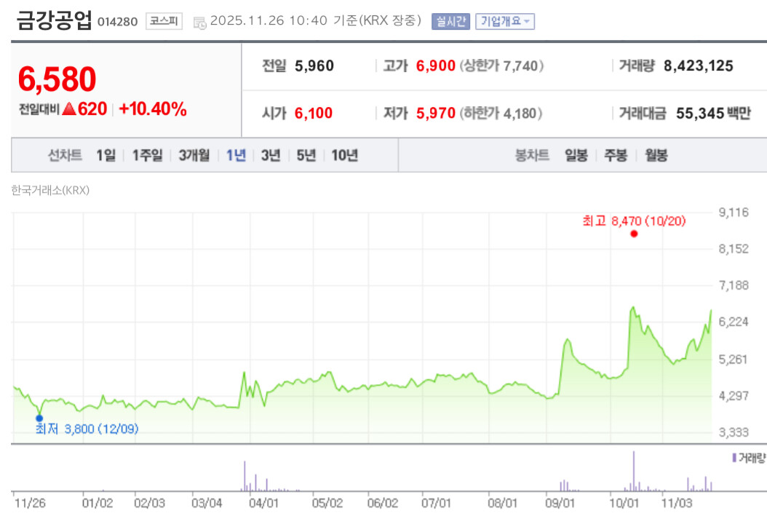Image resolution: width=767 pixels, height=532 pixels.
Task: Select the 5년 line chart tab
Action: pos(306,156)
